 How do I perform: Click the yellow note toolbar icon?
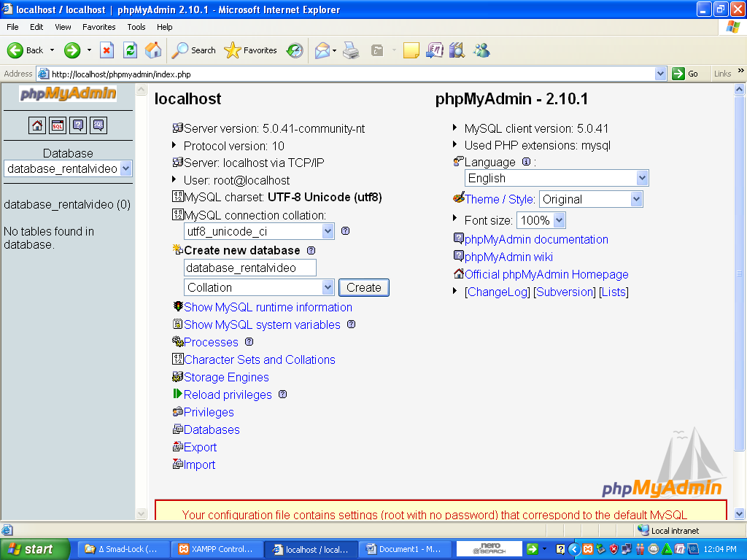pyautogui.click(x=411, y=50)
